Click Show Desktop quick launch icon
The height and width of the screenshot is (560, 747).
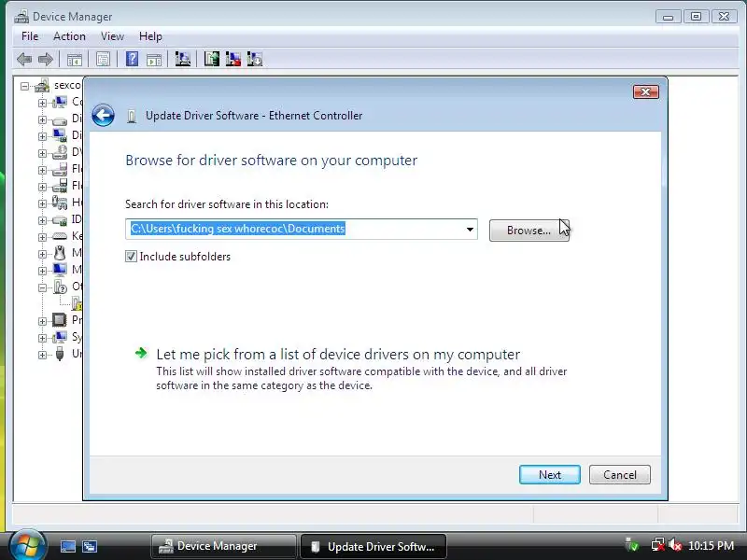(68, 546)
